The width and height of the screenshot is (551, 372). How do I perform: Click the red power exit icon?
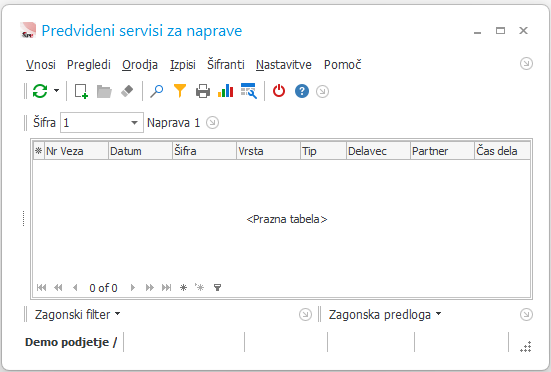tap(279, 91)
